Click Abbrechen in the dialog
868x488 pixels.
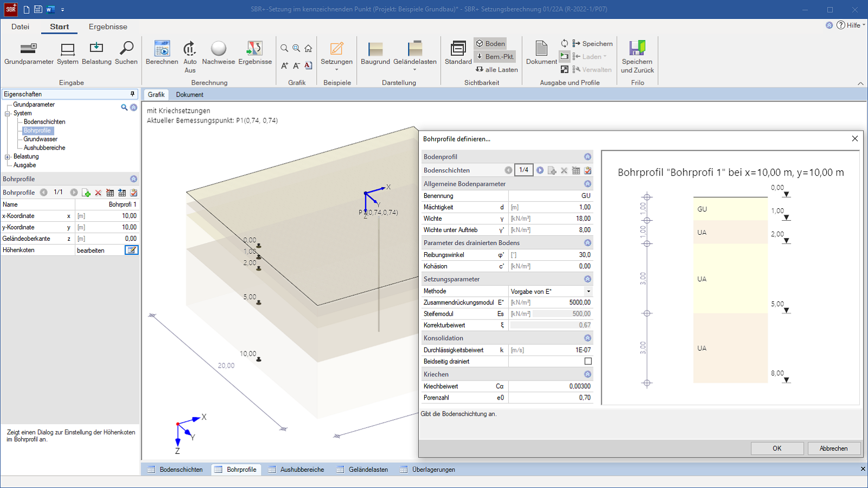click(833, 448)
